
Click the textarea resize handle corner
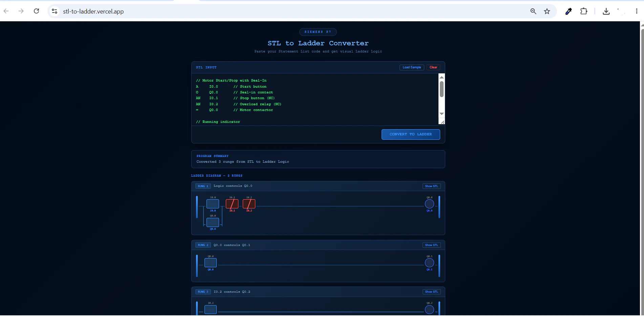point(442,121)
